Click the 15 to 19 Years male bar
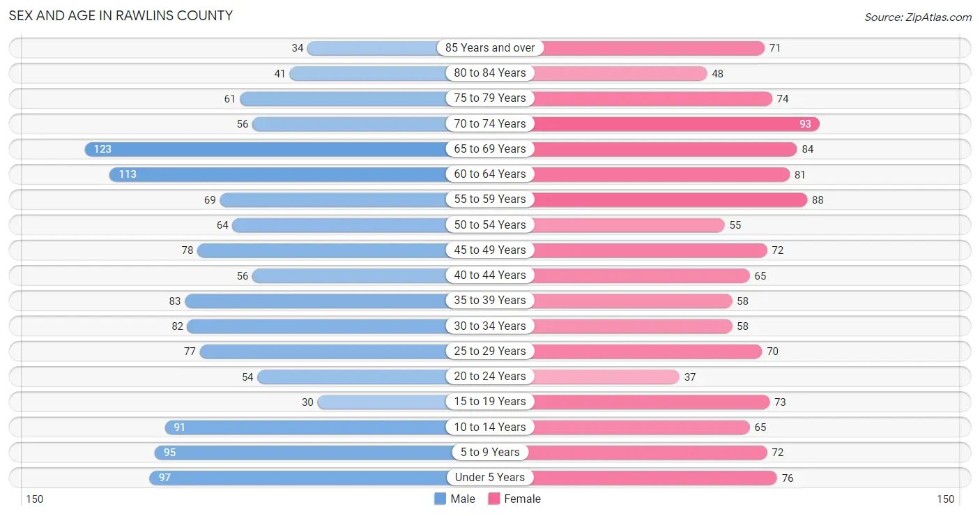This screenshot has width=980, height=516. (383, 402)
